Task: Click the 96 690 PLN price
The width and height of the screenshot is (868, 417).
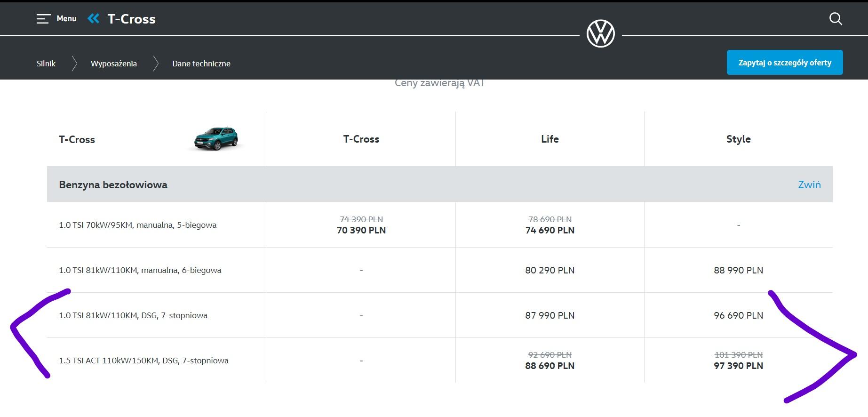Action: (739, 315)
